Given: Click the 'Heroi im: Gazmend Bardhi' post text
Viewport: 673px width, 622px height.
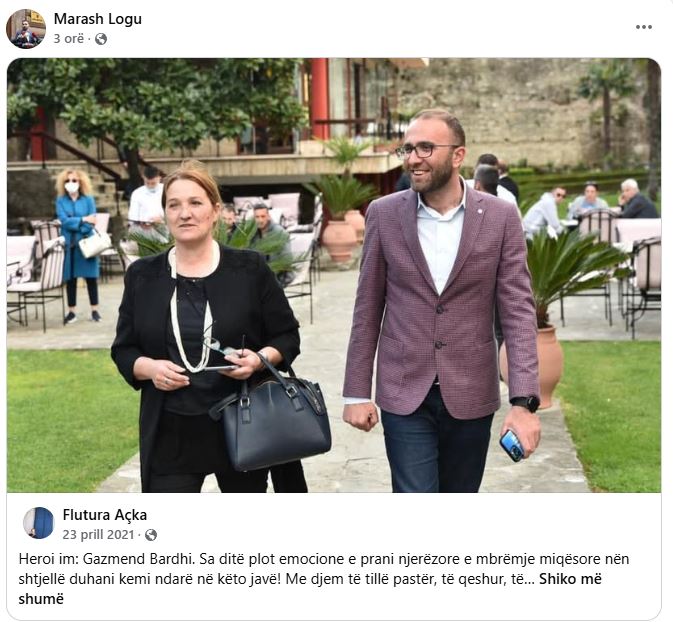Looking at the screenshot, I should coord(106,559).
